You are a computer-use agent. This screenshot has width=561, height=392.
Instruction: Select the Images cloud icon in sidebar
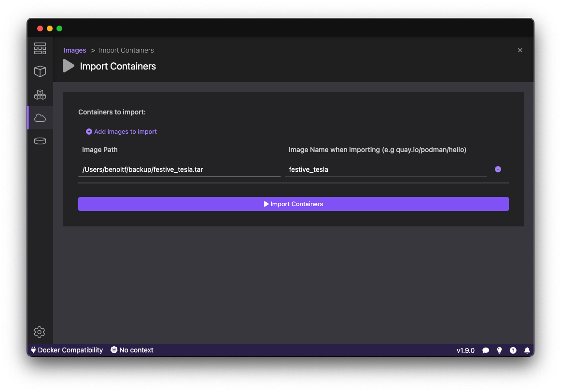click(40, 118)
